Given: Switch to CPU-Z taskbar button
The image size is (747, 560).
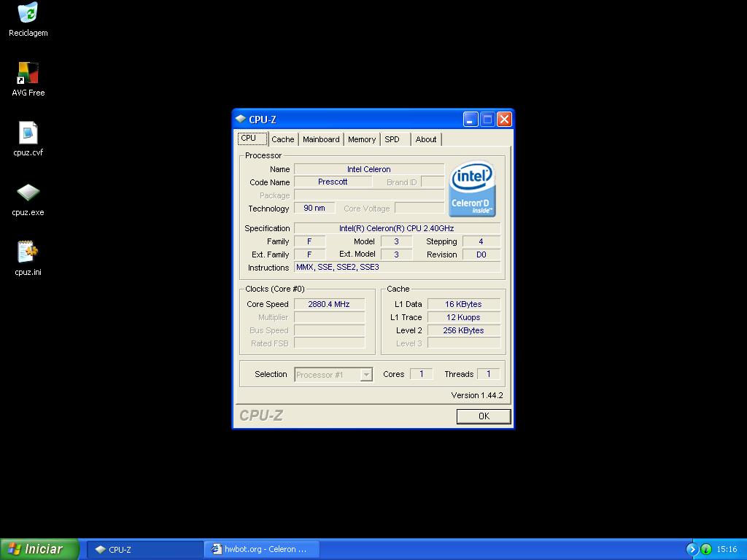Looking at the screenshot, I should pyautogui.click(x=145, y=550).
